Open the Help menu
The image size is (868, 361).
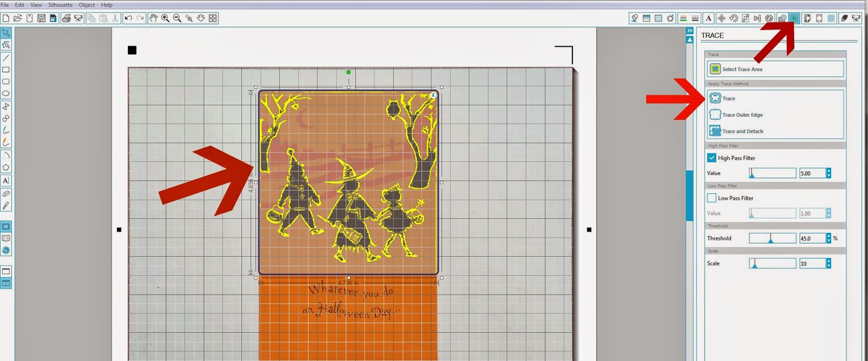pyautogui.click(x=107, y=5)
